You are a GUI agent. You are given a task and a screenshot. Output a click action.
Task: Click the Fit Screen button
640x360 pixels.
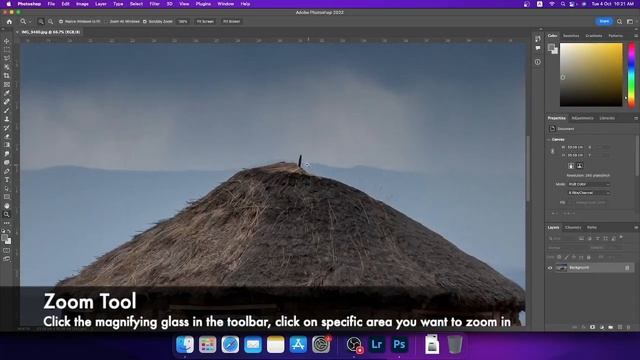coord(205,22)
